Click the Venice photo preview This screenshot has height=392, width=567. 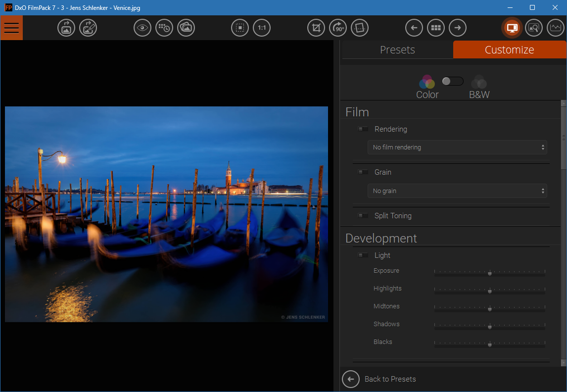pyautogui.click(x=166, y=214)
